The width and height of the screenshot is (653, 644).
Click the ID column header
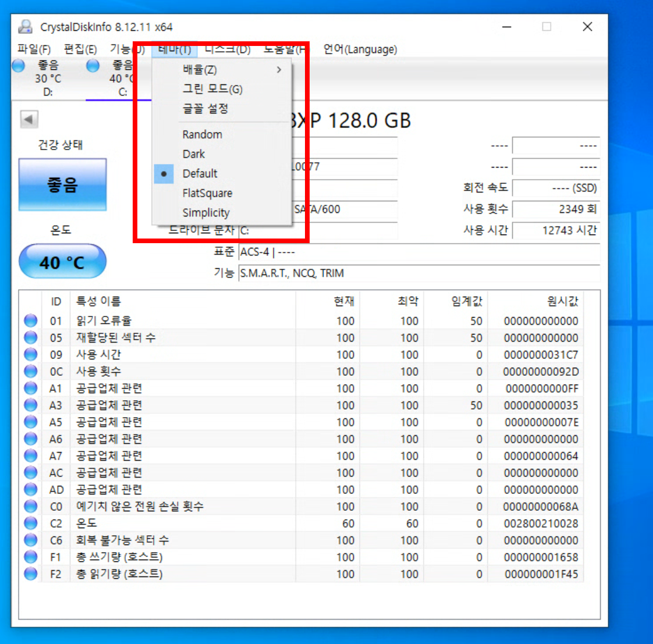pos(56,301)
